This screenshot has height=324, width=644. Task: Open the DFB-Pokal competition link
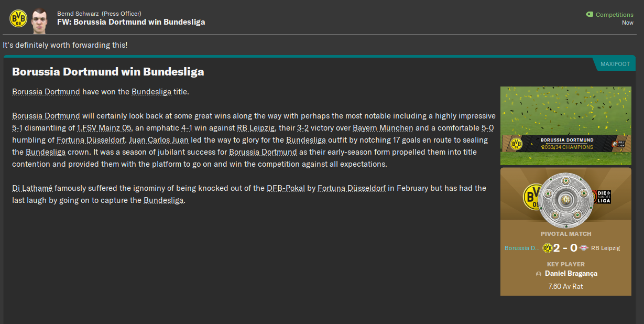(286, 188)
